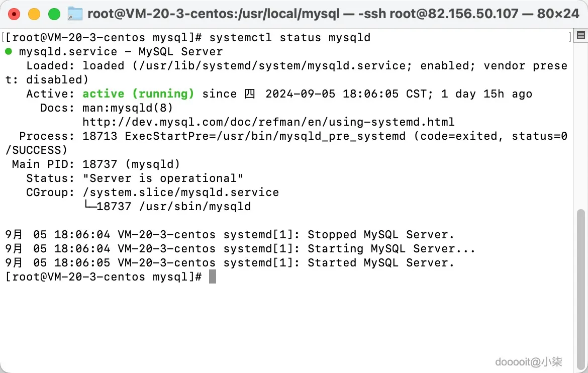Click the "Started MySQL Server." log line
This screenshot has width=588, height=373.
[x=380, y=262]
